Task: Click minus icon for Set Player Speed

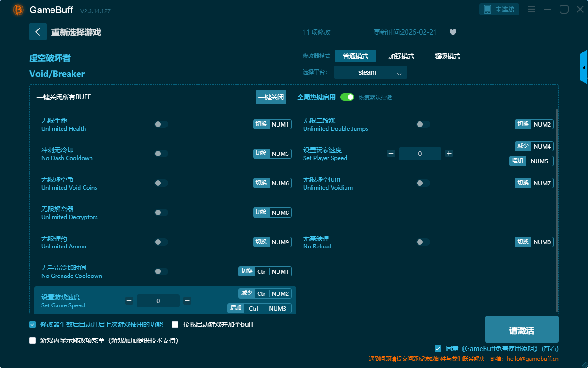Action: 391,154
